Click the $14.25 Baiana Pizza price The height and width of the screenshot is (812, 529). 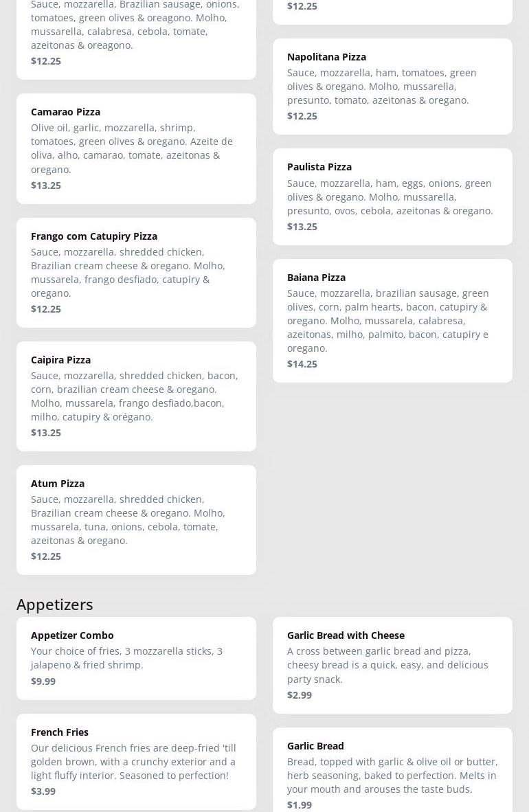tap(302, 364)
